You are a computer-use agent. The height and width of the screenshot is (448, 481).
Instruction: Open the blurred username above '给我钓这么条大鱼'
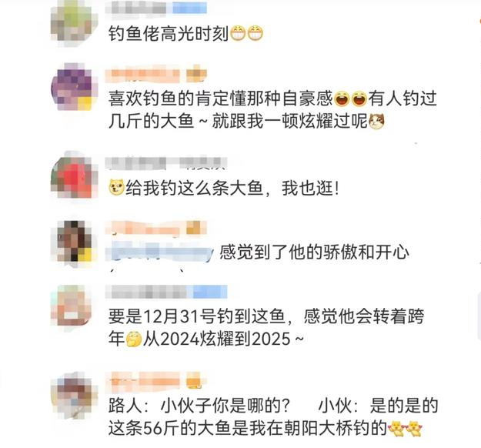pos(166,162)
